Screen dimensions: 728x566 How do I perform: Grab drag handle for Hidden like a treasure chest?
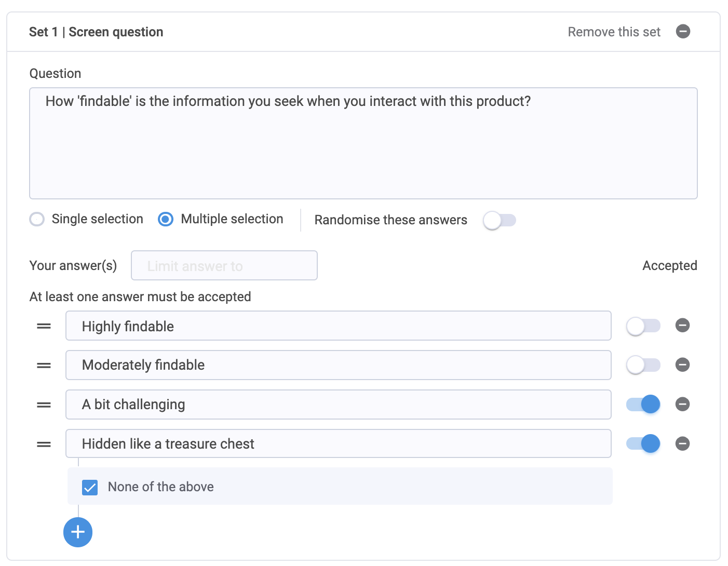click(44, 444)
